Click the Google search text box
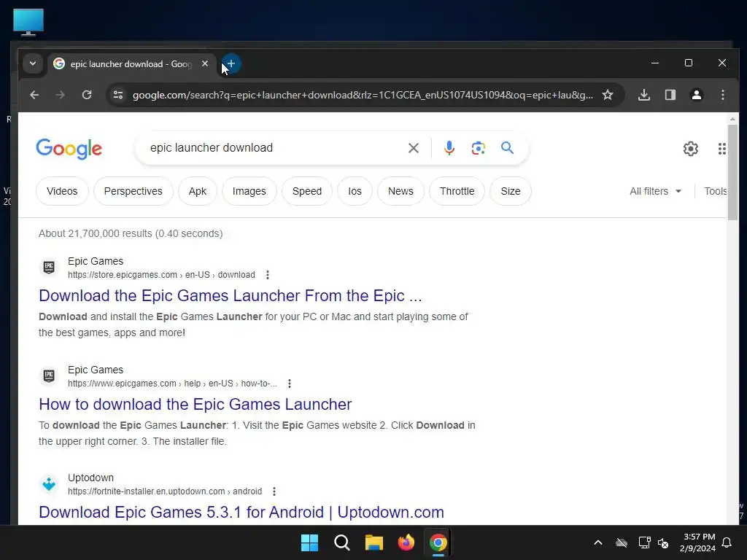Screen dimensions: 747x560 274,148
